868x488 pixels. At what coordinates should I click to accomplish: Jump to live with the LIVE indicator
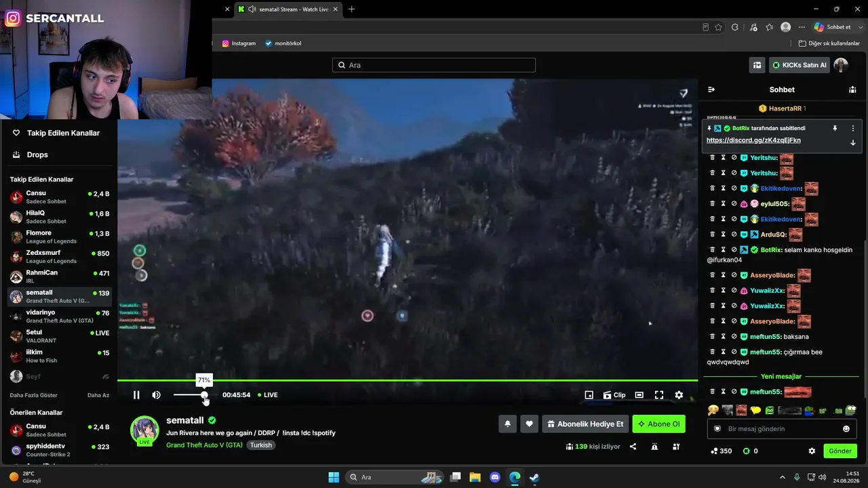point(268,395)
